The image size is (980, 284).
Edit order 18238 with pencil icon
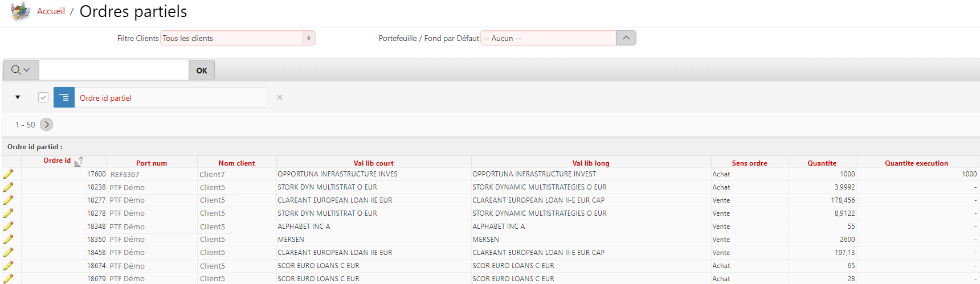9,187
